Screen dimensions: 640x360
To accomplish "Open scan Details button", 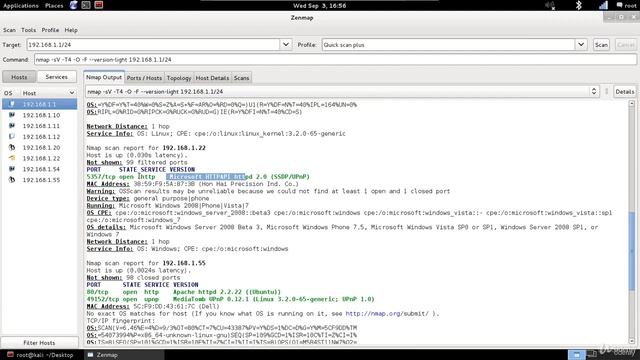I will [x=625, y=91].
